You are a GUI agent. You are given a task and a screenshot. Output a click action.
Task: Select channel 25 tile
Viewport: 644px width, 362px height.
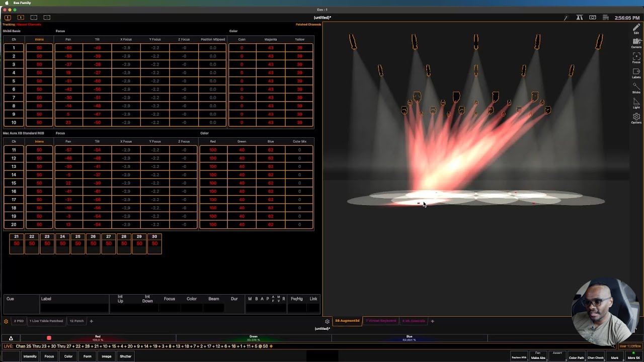click(77, 243)
